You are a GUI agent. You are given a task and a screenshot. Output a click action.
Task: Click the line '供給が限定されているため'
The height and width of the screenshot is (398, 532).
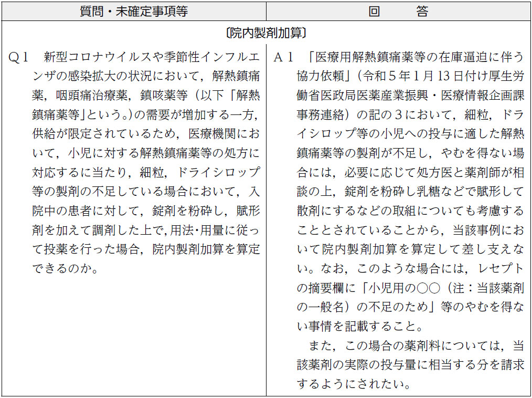pyautogui.click(x=146, y=134)
